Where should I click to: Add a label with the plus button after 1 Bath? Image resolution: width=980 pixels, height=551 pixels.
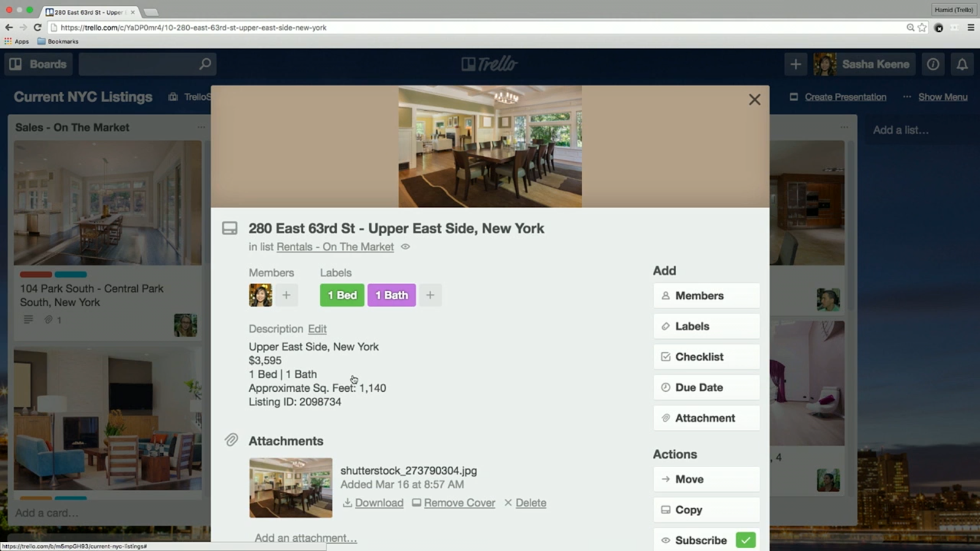(430, 295)
